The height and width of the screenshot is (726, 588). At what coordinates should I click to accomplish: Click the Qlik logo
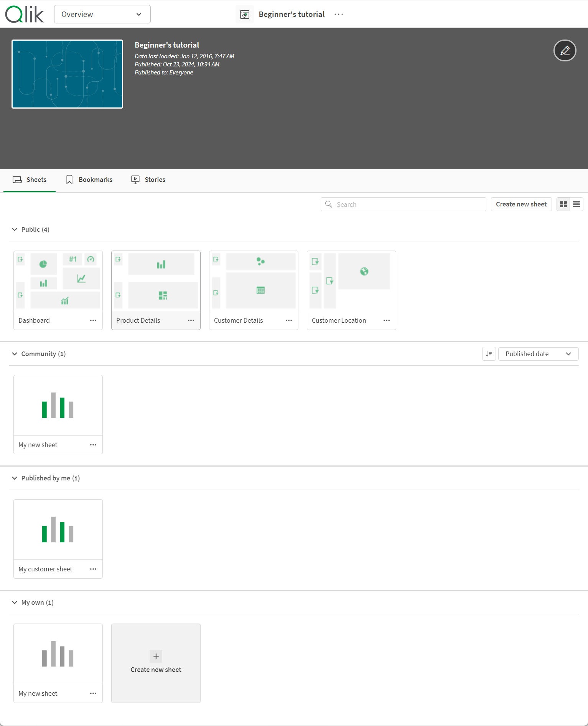tap(25, 15)
